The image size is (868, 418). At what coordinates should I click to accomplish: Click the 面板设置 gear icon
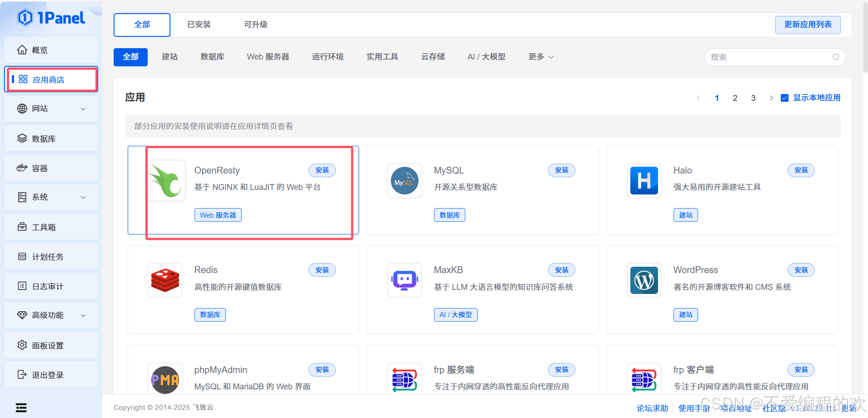[x=22, y=345]
